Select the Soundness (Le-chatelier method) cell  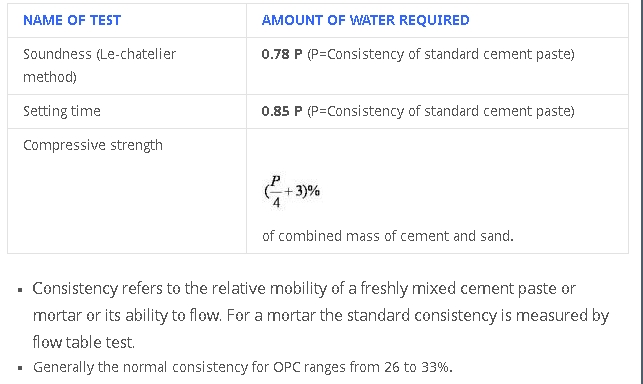click(127, 66)
